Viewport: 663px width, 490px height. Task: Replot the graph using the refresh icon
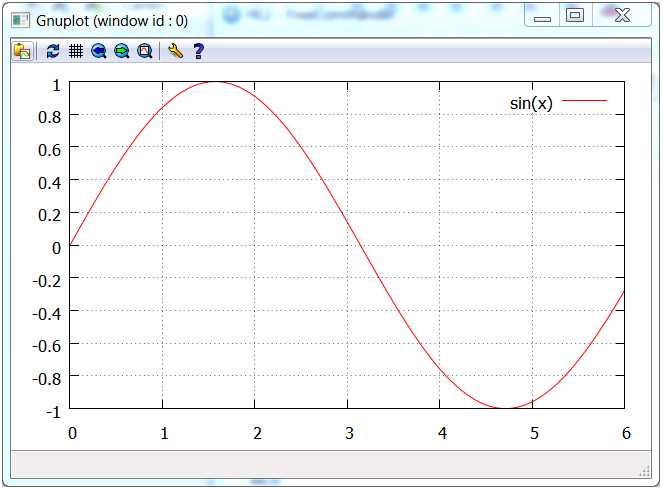(x=53, y=51)
